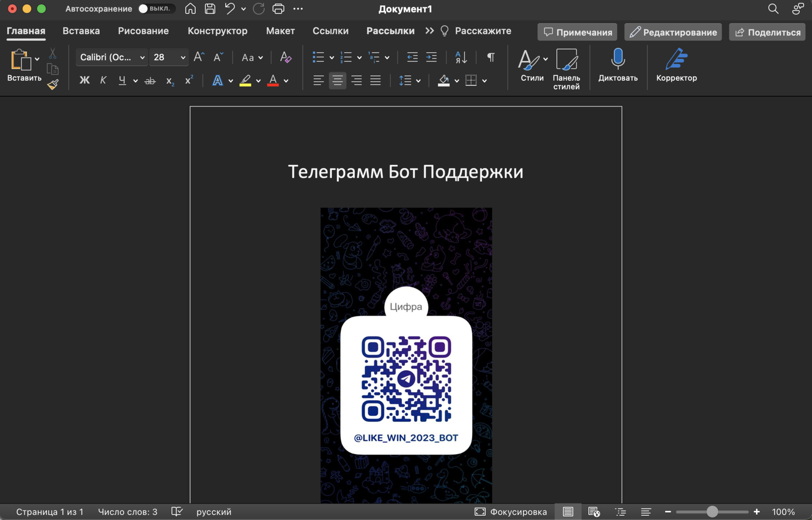Expand the multilevel list dropdown arrow

coord(387,58)
